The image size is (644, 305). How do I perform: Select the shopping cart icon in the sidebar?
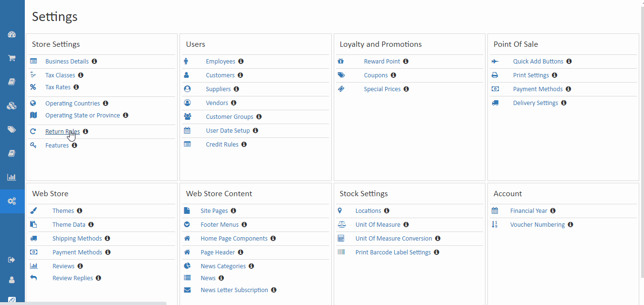12,58
